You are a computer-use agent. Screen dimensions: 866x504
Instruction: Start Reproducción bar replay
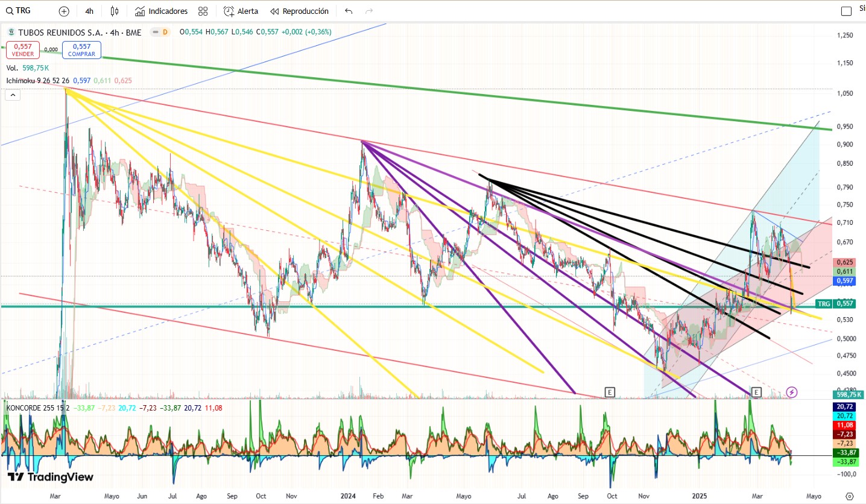click(x=300, y=11)
